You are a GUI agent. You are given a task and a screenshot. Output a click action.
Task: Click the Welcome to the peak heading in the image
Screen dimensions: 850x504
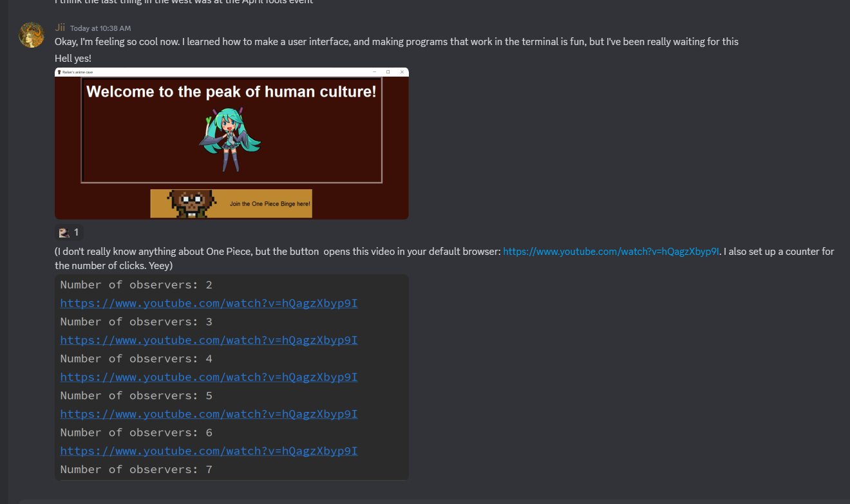click(231, 91)
